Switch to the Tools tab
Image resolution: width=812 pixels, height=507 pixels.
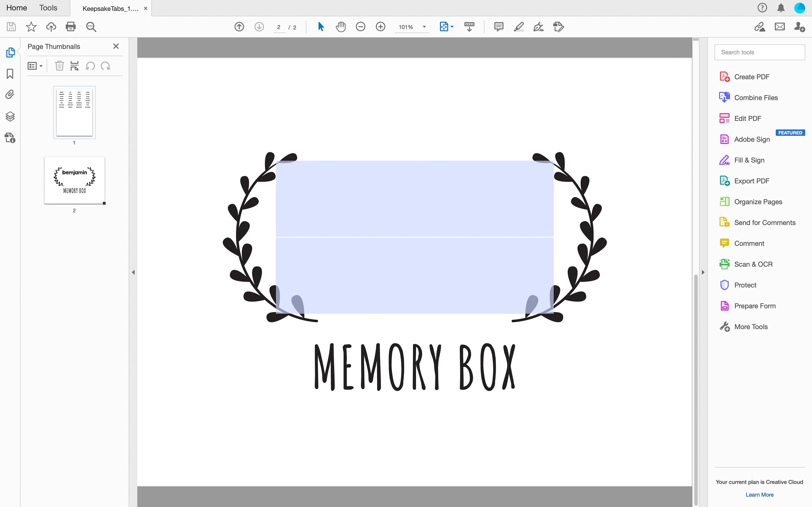[x=48, y=7]
